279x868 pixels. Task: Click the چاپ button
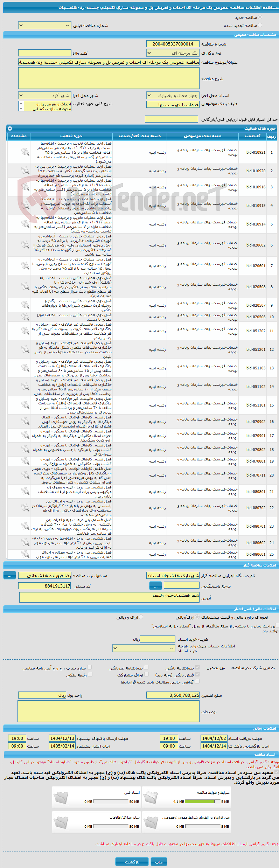point(159,861)
